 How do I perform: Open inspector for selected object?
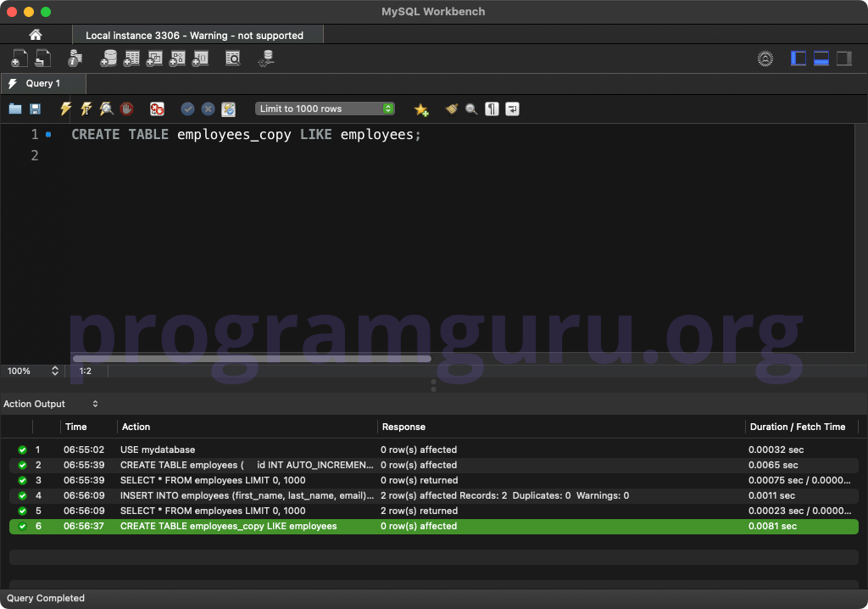click(x=75, y=59)
